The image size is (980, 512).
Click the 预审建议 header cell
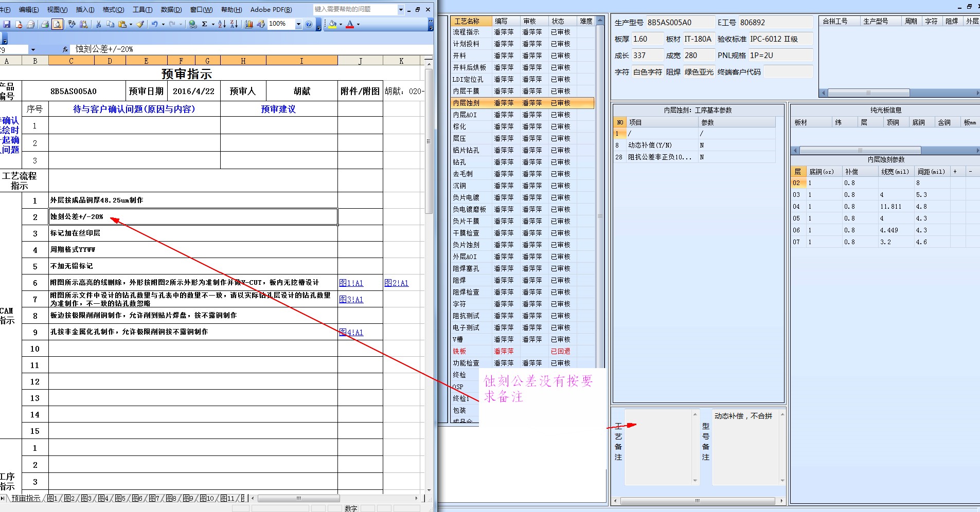[x=278, y=109]
